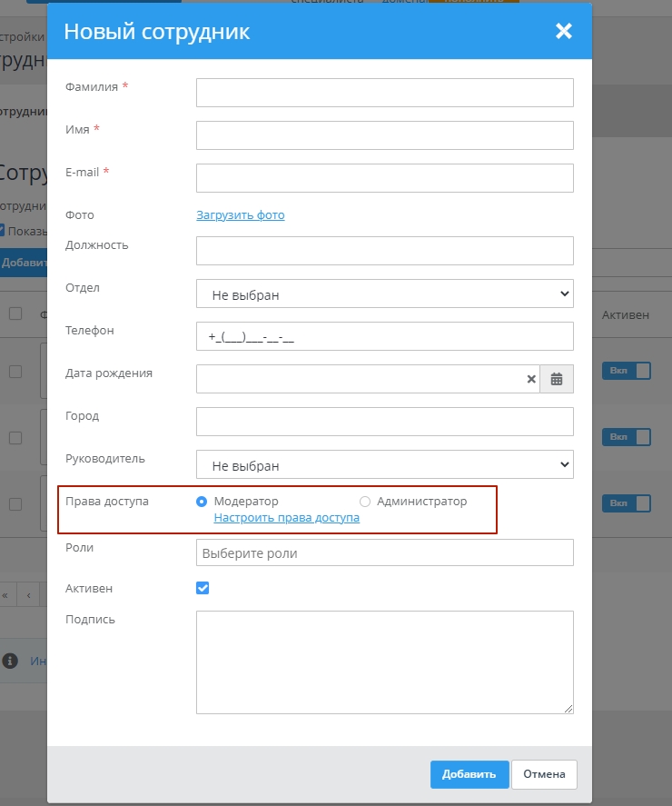The height and width of the screenshot is (806, 672).
Task: Toggle the Активен checkbox
Action: pyautogui.click(x=203, y=588)
